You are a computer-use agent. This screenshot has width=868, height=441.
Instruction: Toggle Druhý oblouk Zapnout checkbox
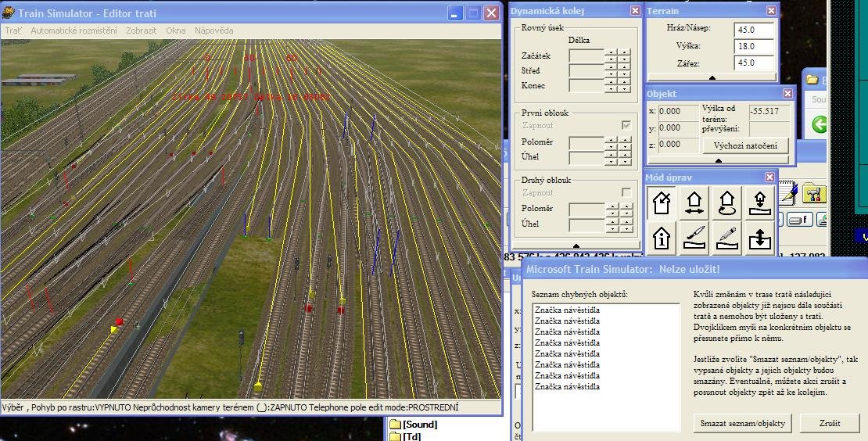click(x=626, y=192)
